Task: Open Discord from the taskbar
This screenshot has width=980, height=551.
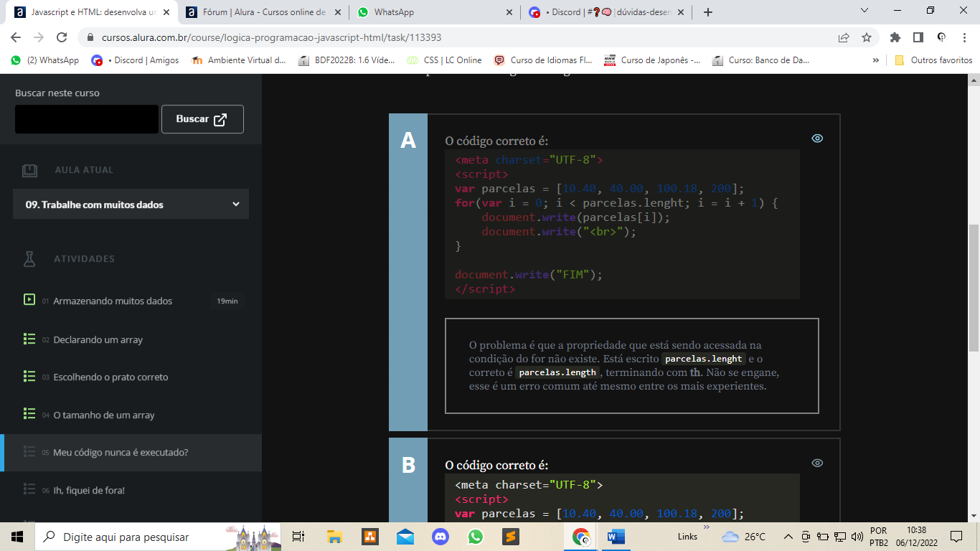Action: click(x=440, y=537)
